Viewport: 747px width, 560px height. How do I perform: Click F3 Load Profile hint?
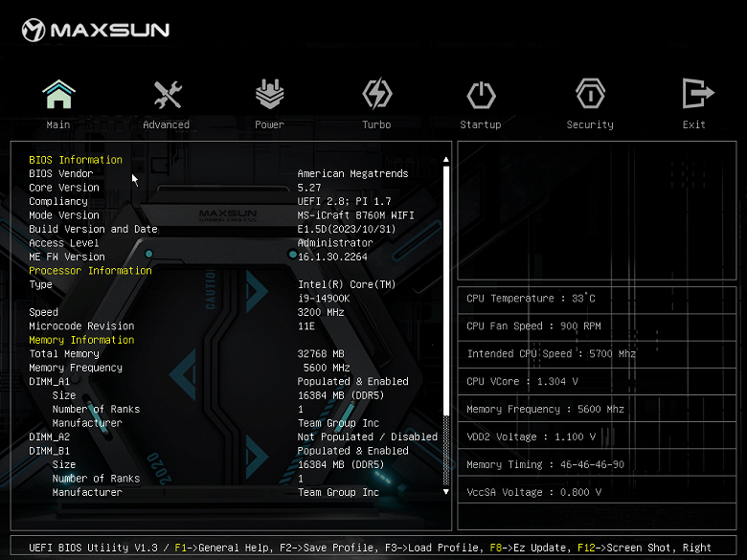click(431, 548)
